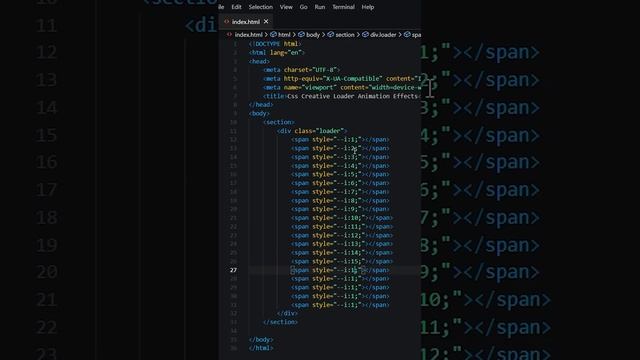
Task: Click the span with style --i:10
Action: click(x=342, y=218)
